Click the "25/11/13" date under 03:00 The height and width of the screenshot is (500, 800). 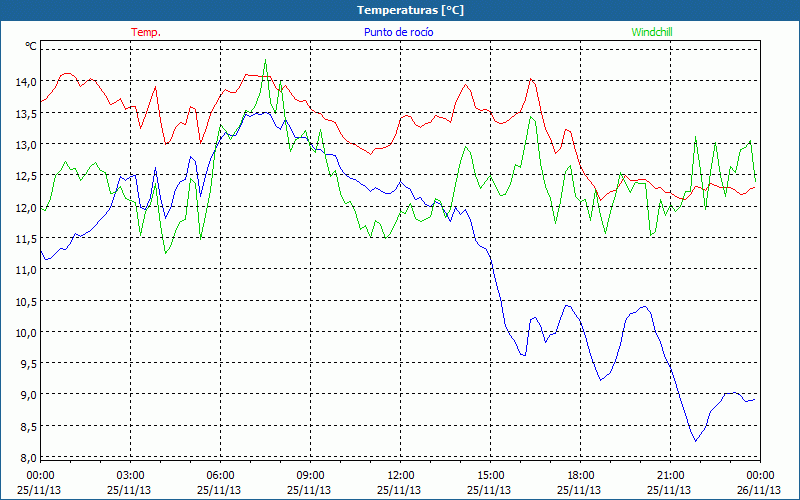pyautogui.click(x=129, y=490)
